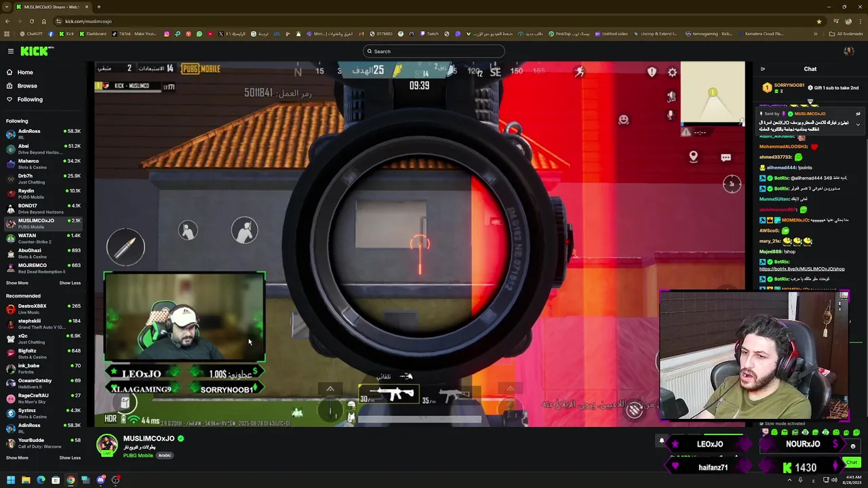Expand the pinned message chevron
This screenshot has height=488, width=868.
pyautogui.click(x=858, y=125)
